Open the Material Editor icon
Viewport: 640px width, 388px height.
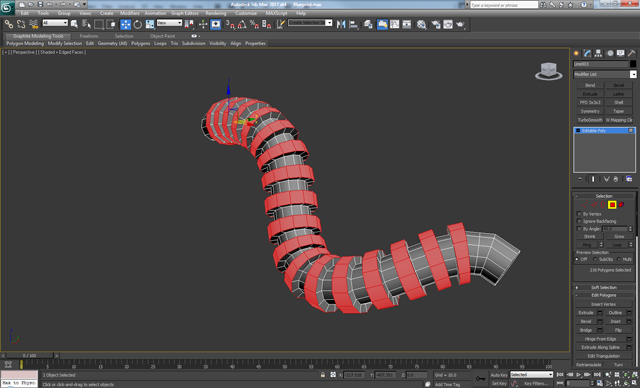pyautogui.click(x=422, y=24)
